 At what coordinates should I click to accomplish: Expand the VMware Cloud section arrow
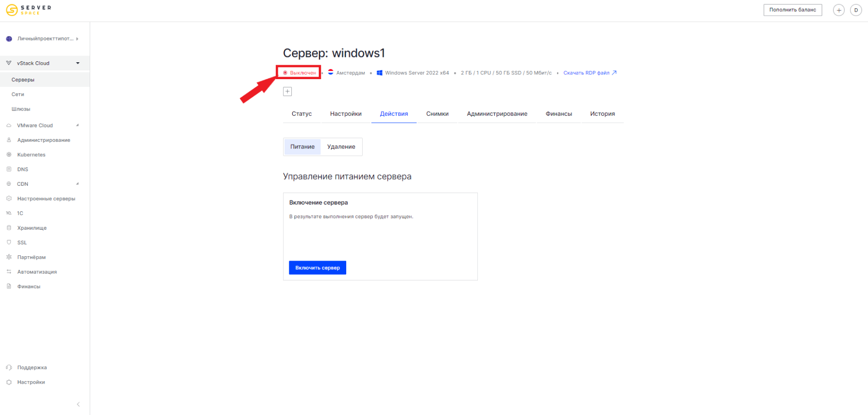pos(77,125)
